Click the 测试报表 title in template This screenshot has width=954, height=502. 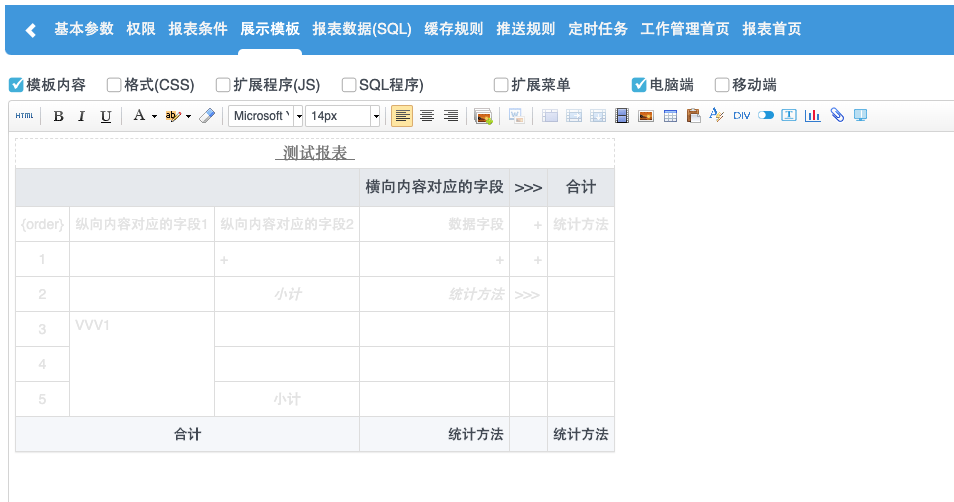315,153
